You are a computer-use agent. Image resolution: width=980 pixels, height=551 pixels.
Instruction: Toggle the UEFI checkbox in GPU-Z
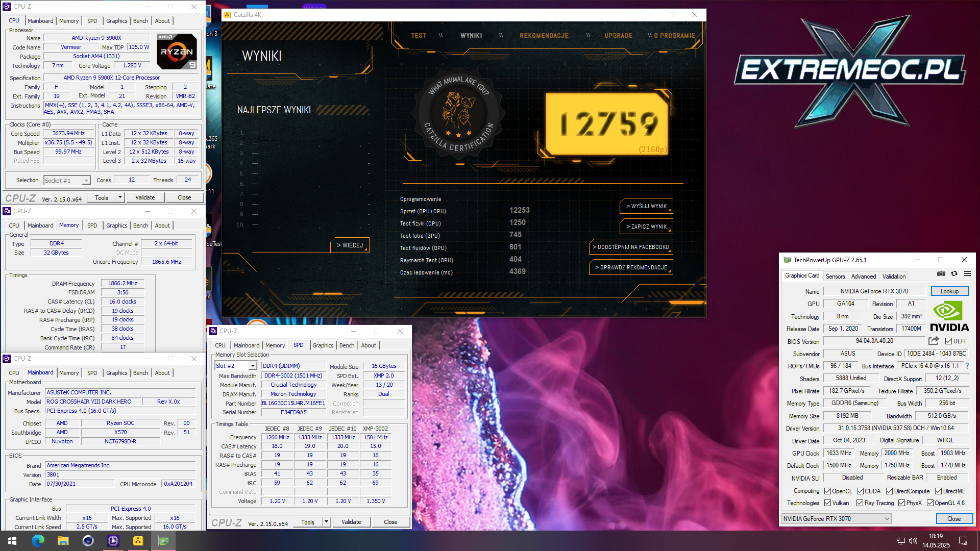948,341
